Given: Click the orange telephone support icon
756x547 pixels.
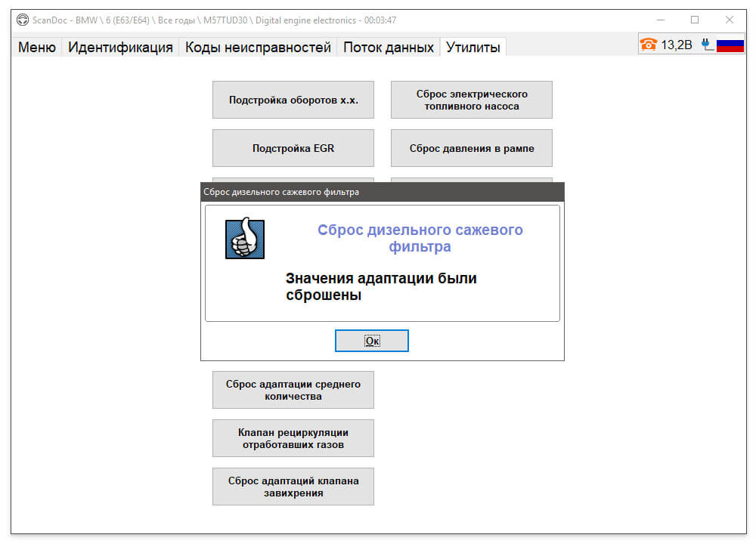Looking at the screenshot, I should (648, 45).
